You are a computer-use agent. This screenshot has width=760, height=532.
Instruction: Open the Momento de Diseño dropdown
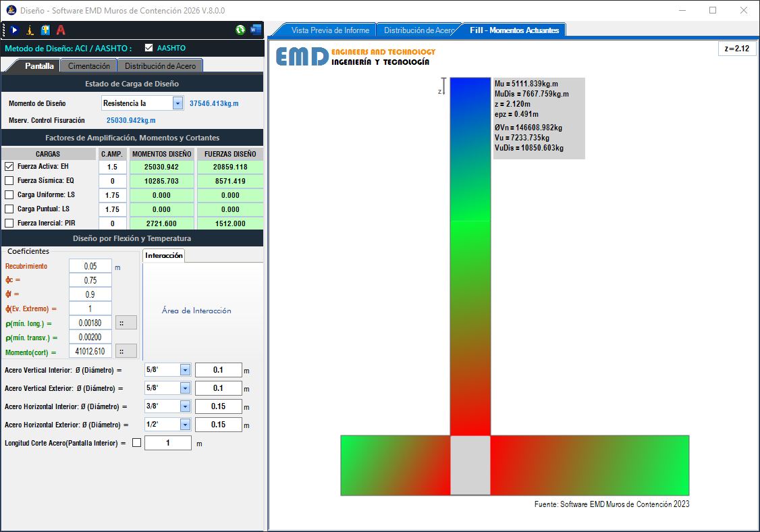click(178, 103)
